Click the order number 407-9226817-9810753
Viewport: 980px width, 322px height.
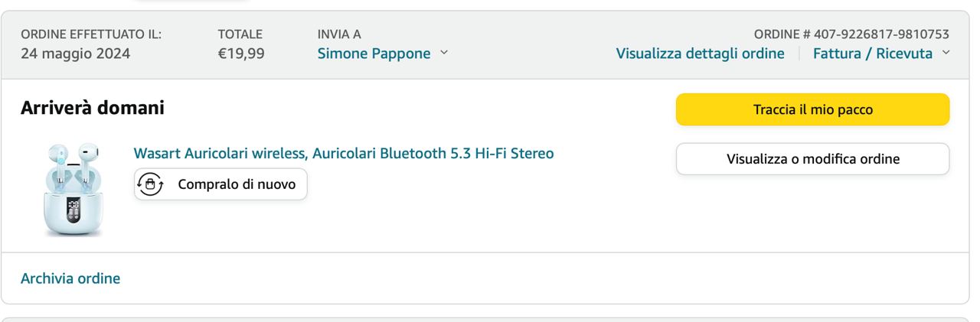tap(882, 34)
